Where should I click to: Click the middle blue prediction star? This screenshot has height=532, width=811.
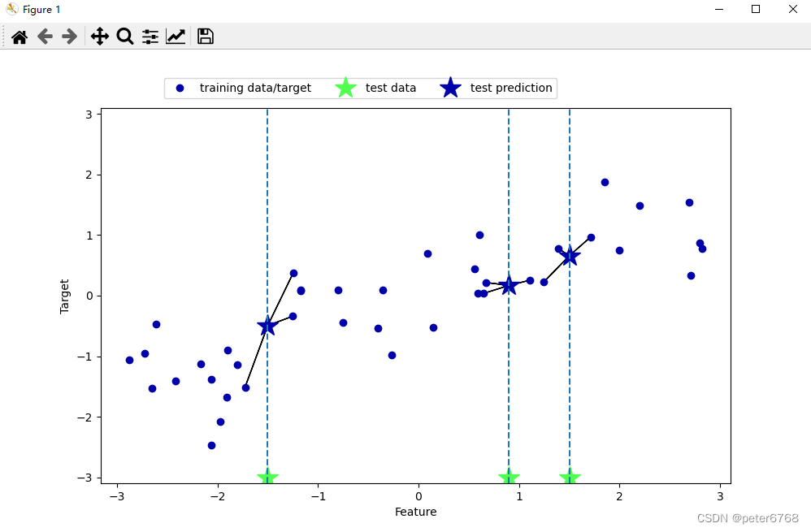(509, 285)
